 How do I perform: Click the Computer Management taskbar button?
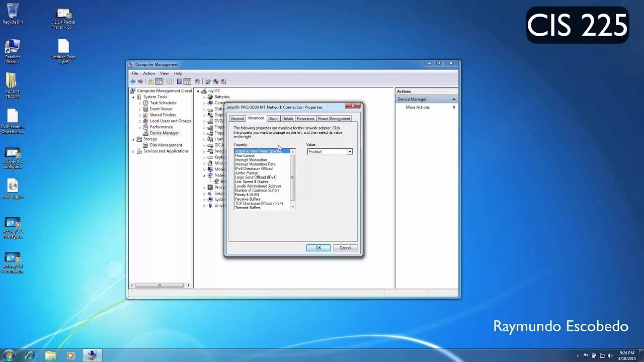click(x=92, y=355)
